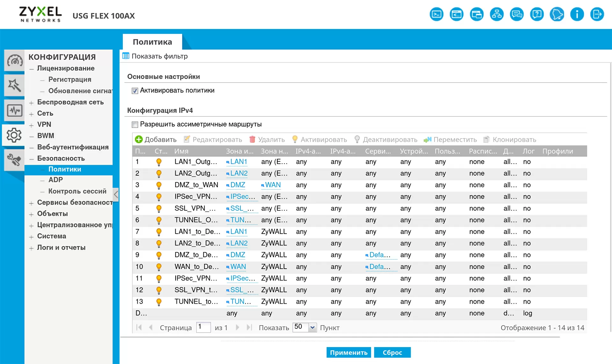
Task: Open the Maintenance tools sidebar icon
Action: tap(15, 160)
